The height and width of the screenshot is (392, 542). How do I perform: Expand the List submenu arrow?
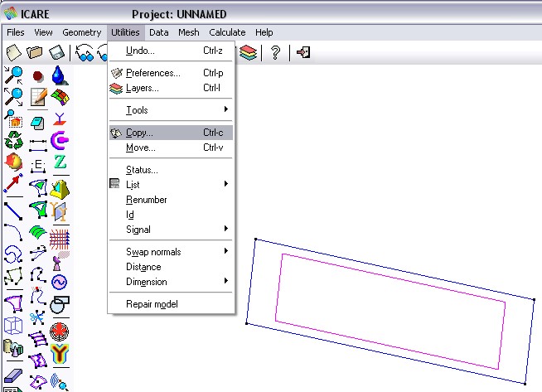pos(226,183)
